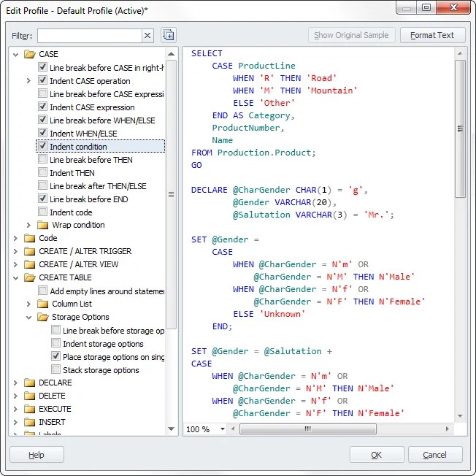Click the DELETE folder icon
476x476 pixels.
(x=29, y=396)
